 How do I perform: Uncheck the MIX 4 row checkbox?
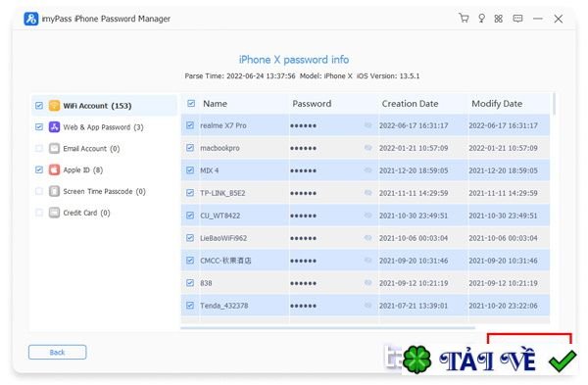(x=190, y=170)
